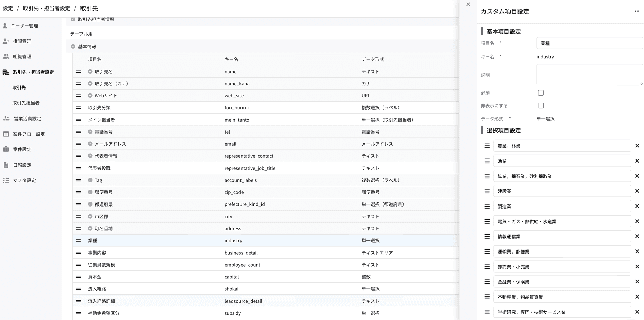Collapse the 取引先担当者情報 section

(72, 19)
